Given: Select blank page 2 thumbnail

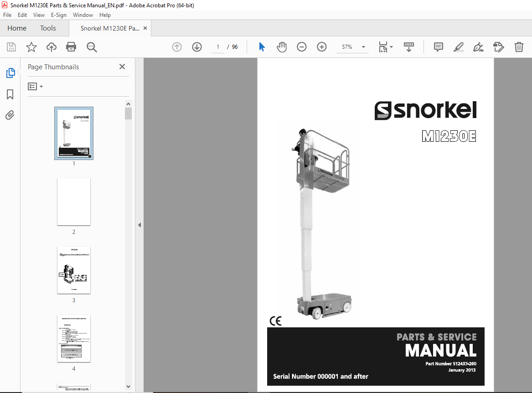Looking at the screenshot, I should pyautogui.click(x=74, y=202).
